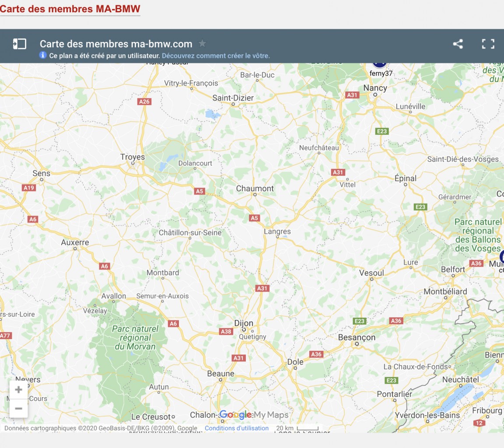The height and width of the screenshot is (448, 504).
Task: Click the A26 motorway badge
Action: 144,101
